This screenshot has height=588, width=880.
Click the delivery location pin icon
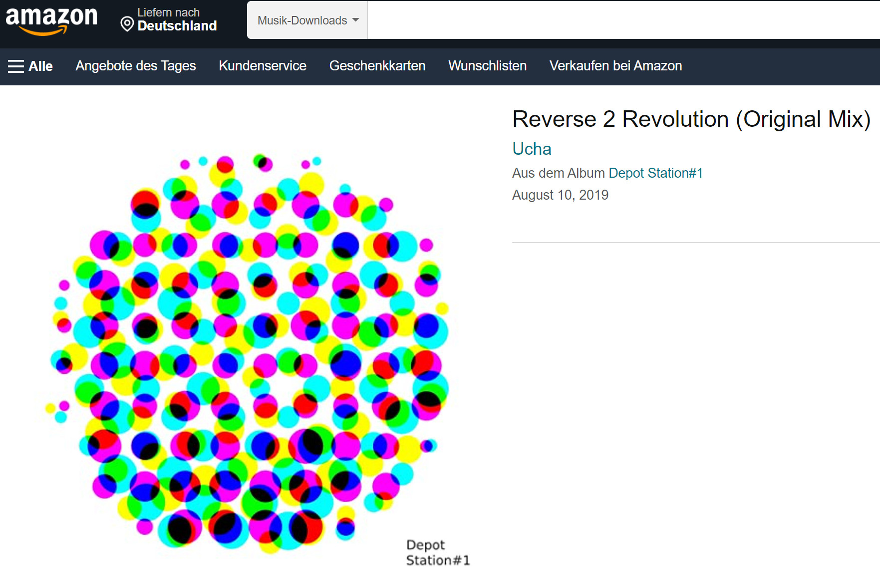pos(127,24)
